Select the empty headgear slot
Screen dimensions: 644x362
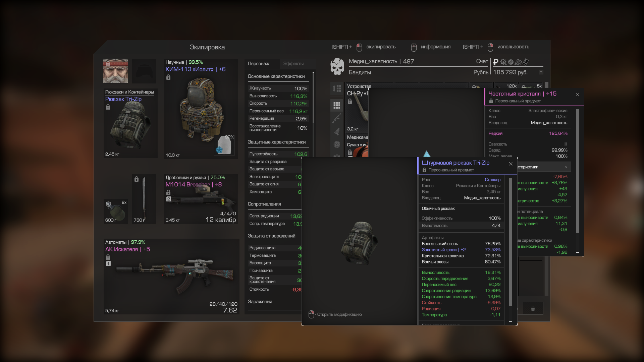[x=144, y=71]
